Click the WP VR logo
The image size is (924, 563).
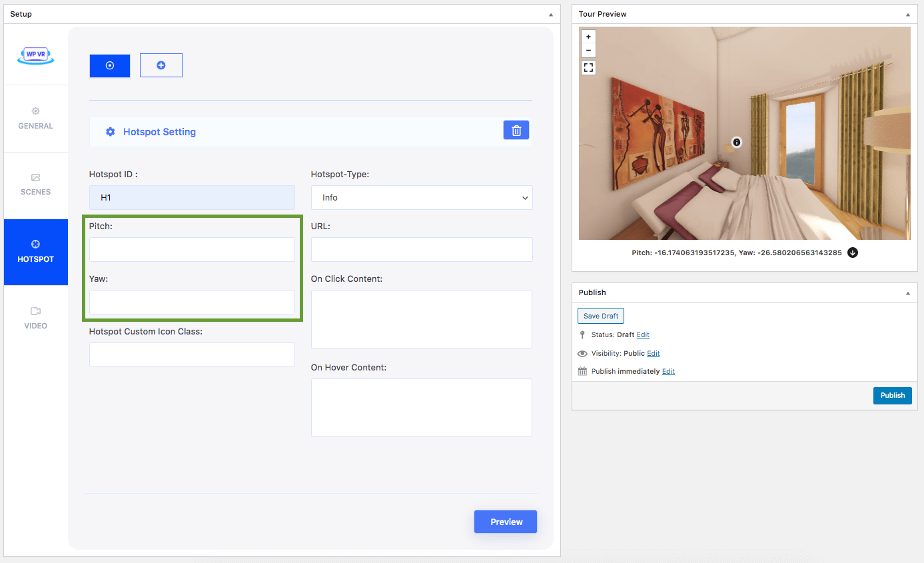click(36, 55)
